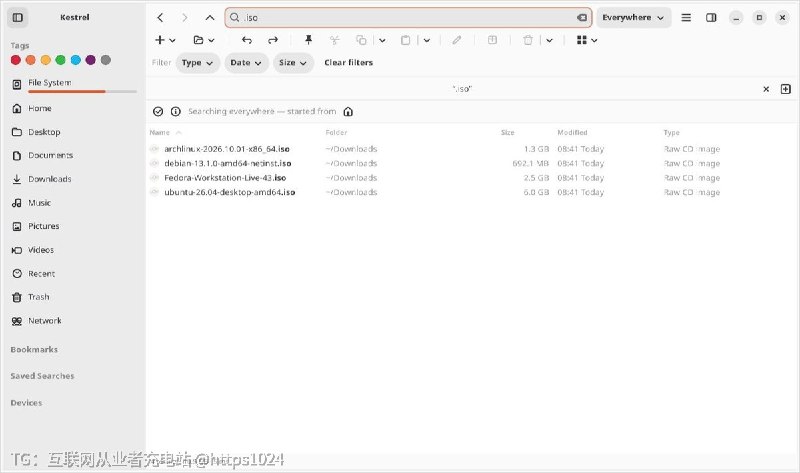Click the red tag color
Viewport: 800px width, 473px height.
(x=16, y=60)
